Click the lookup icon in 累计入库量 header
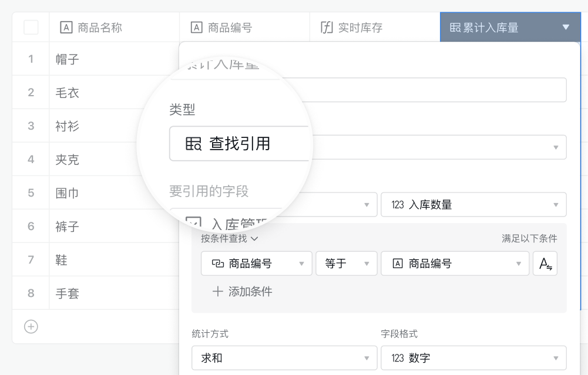 [x=455, y=28]
